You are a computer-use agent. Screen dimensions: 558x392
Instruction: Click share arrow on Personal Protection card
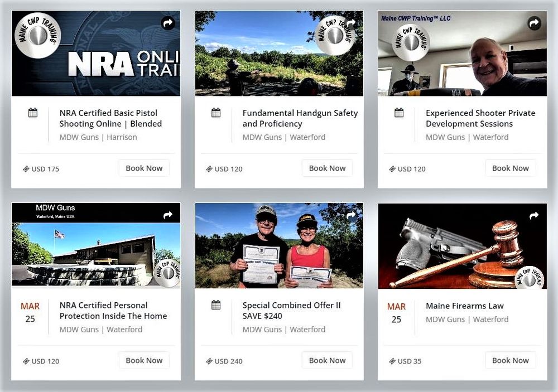(168, 215)
